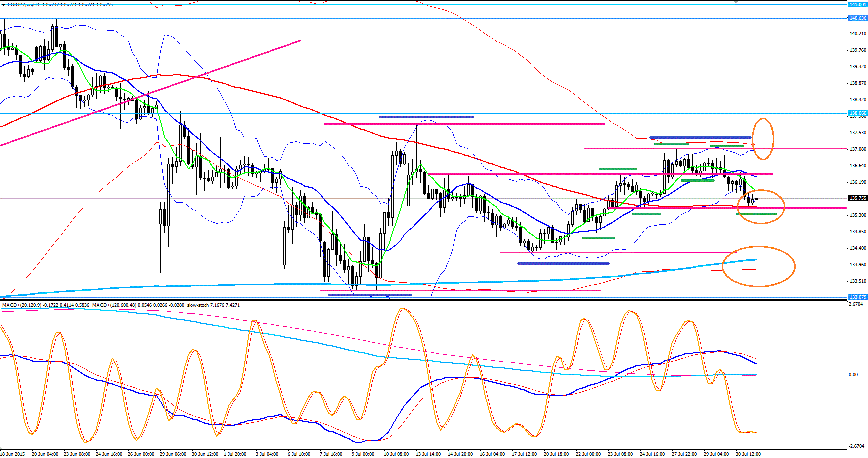This screenshot has height=458, width=868.
Task: Select the 140.636 price level tag
Action: point(858,18)
